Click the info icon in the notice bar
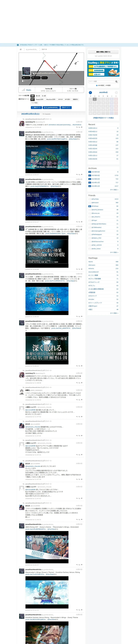This screenshot has height=644, width=138. tap(18, 45)
